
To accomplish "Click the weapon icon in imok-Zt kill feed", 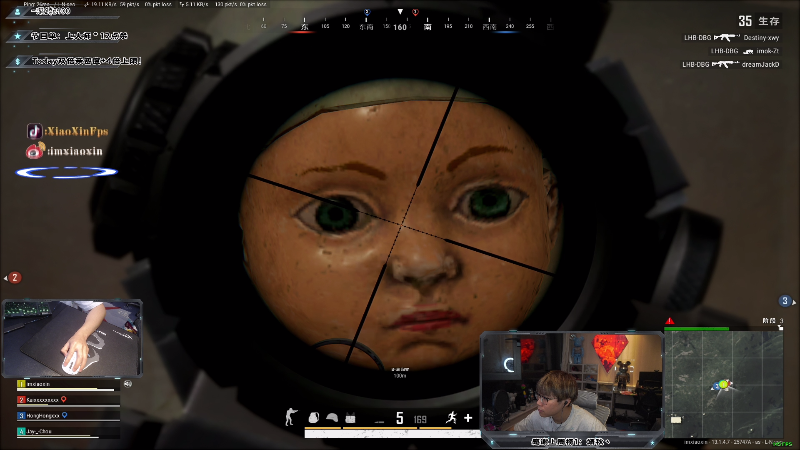I will pos(748,51).
